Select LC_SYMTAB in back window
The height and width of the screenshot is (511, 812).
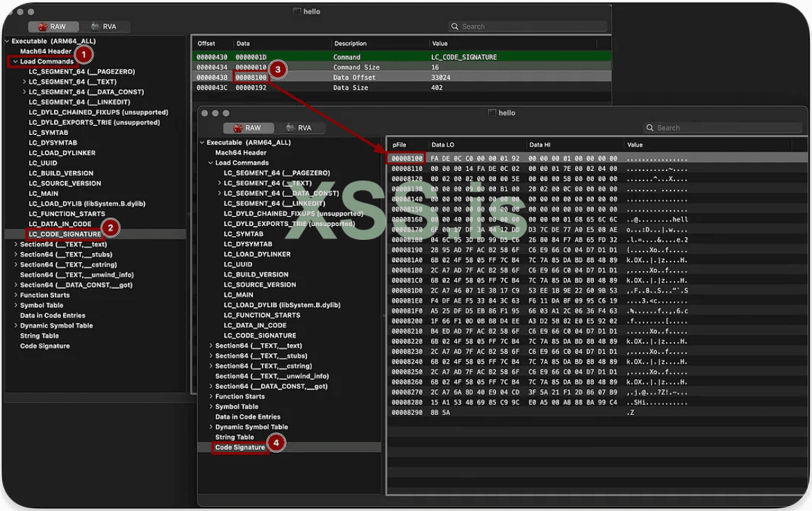pos(48,133)
